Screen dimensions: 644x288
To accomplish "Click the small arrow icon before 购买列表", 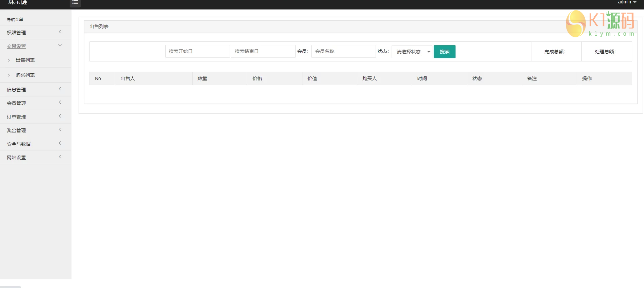I will coord(9,75).
